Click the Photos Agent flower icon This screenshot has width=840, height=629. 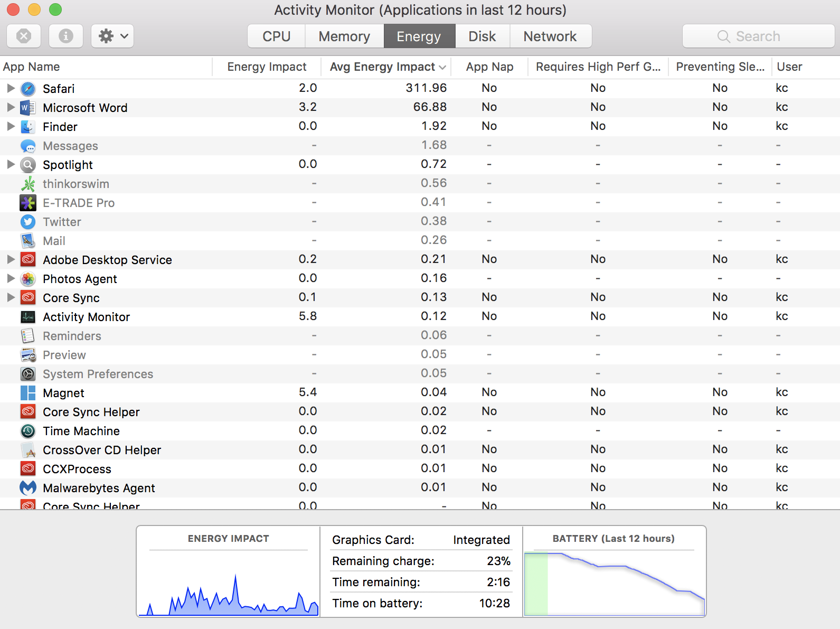[28, 279]
